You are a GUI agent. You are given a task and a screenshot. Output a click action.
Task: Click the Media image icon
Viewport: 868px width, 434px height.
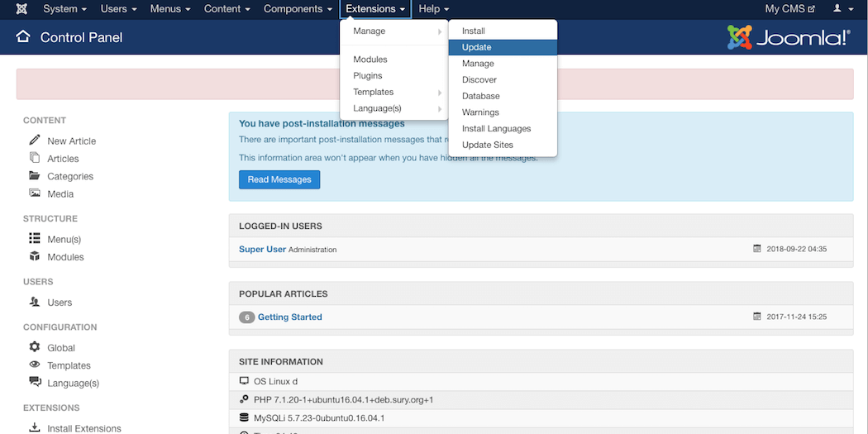click(x=35, y=193)
